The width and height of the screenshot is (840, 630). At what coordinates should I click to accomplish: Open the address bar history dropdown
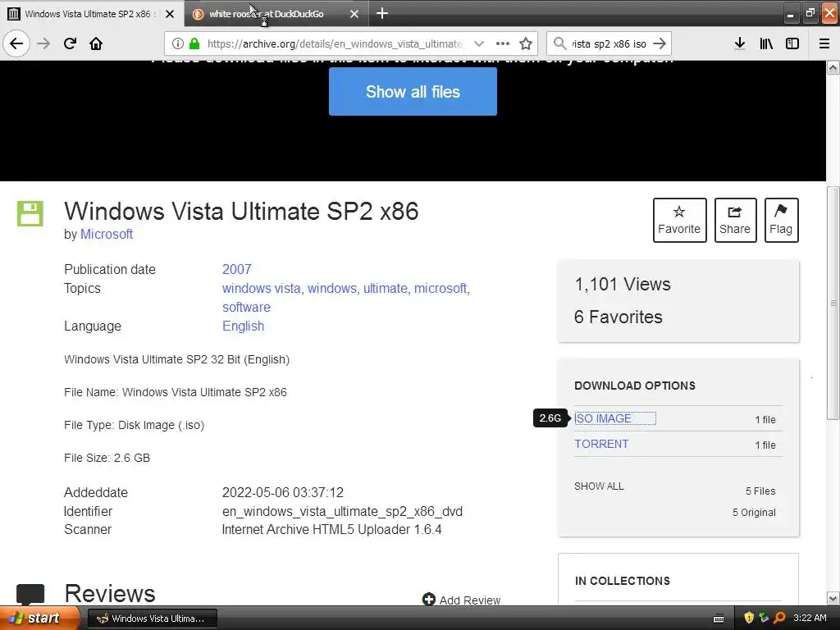[479, 44]
